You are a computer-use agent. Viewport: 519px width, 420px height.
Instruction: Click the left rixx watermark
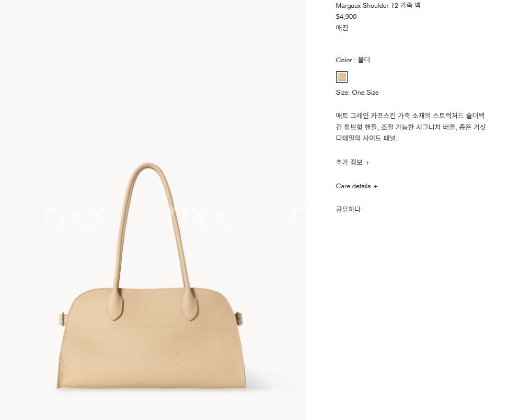[76, 214]
